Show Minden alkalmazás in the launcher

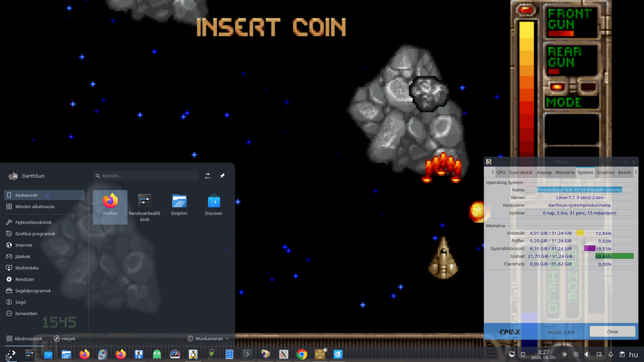coord(44,206)
